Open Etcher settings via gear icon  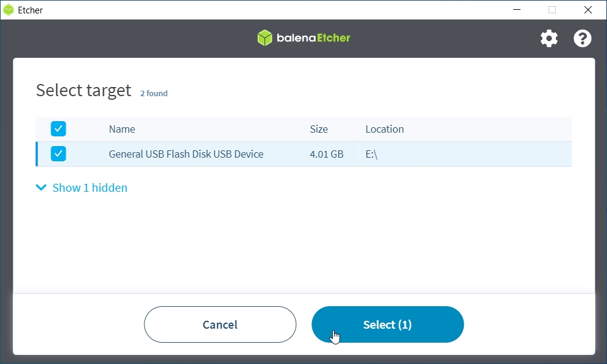tap(549, 39)
